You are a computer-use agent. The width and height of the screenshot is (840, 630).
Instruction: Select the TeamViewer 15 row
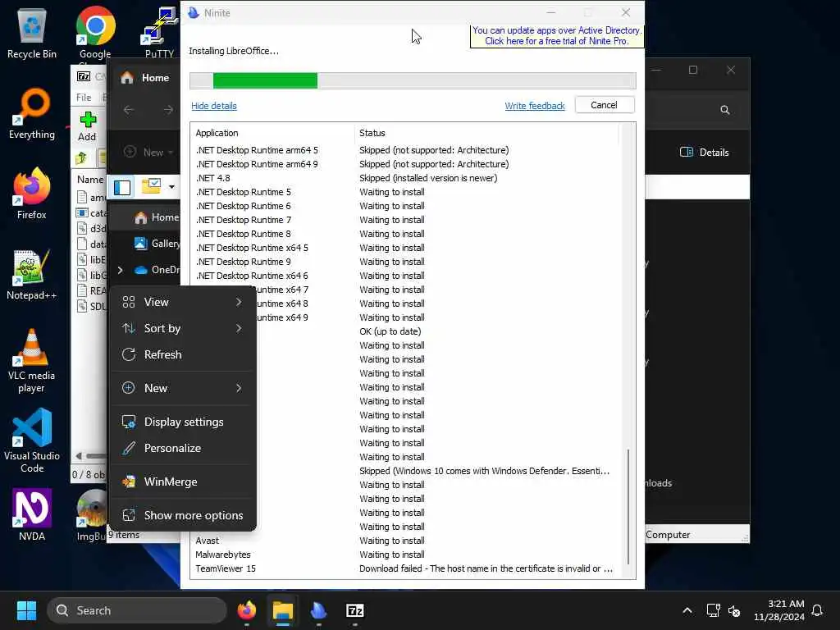point(405,568)
